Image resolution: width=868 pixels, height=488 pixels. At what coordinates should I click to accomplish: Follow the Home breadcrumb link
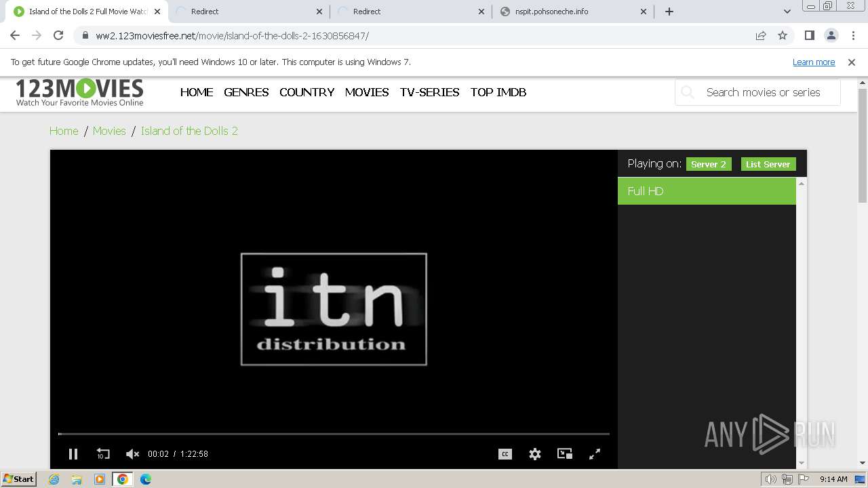tap(64, 131)
